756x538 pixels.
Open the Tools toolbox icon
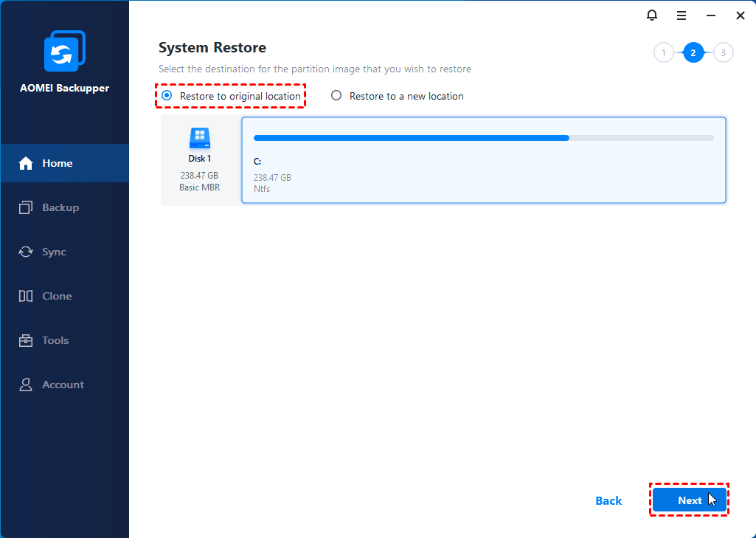26,340
